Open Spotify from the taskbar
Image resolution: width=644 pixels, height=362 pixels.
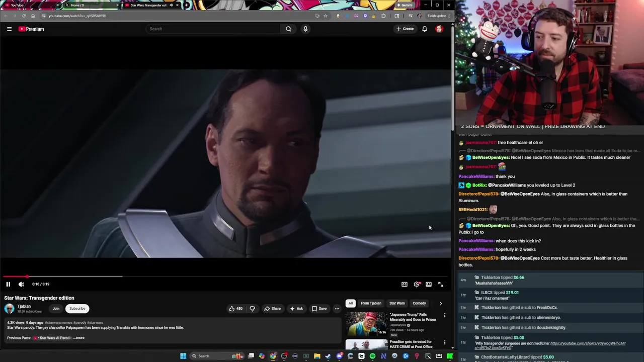click(x=372, y=356)
